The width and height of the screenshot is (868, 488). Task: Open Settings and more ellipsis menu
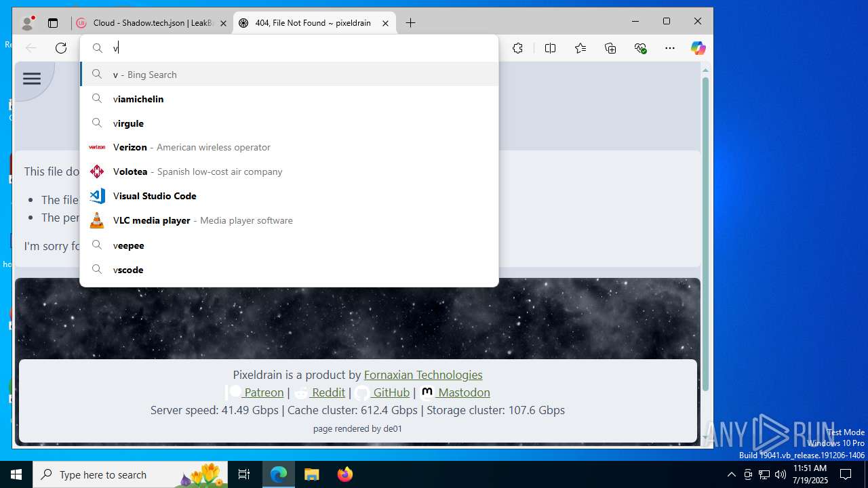670,48
